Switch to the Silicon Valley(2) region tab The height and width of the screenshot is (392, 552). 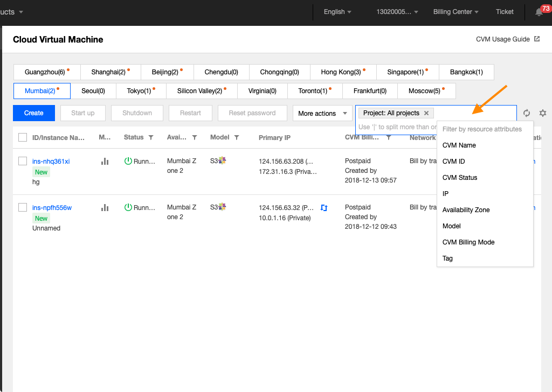click(x=202, y=91)
